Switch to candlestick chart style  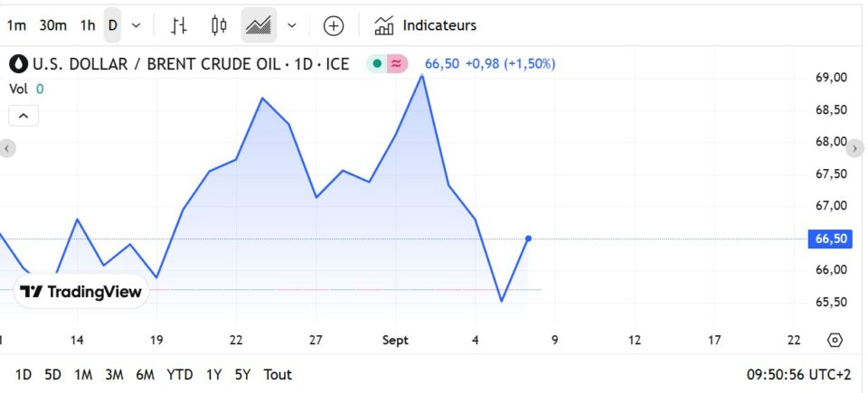pos(218,25)
